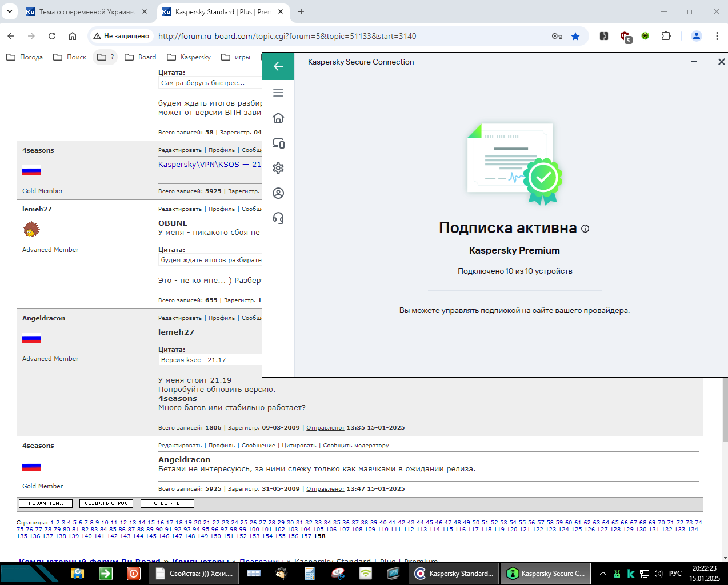Click volume speaker icon in tray
Screen dimensions: 728x585
658,574
